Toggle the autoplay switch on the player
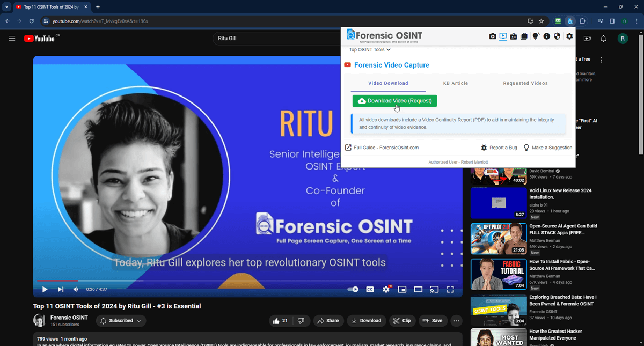 (353, 289)
